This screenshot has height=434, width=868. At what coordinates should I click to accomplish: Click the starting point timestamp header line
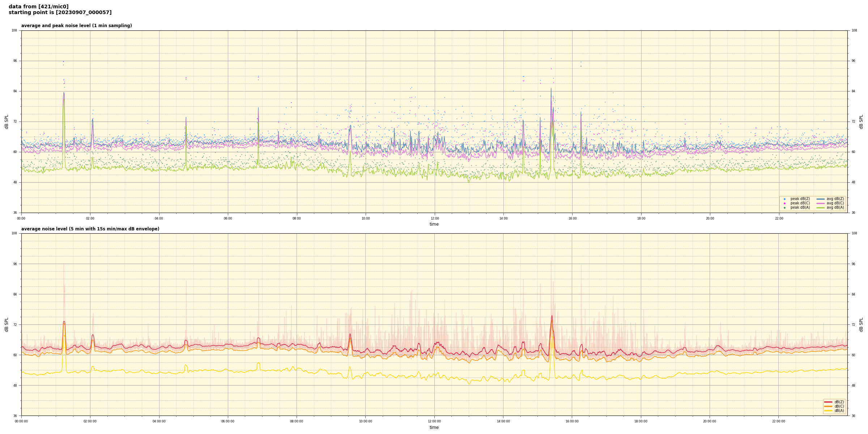coord(60,13)
